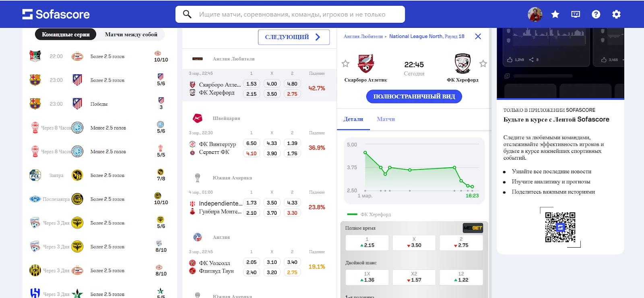The image size is (644, 298).
Task: Click Atletico Madrid crest in 23:00 Победы row
Action: (77, 104)
